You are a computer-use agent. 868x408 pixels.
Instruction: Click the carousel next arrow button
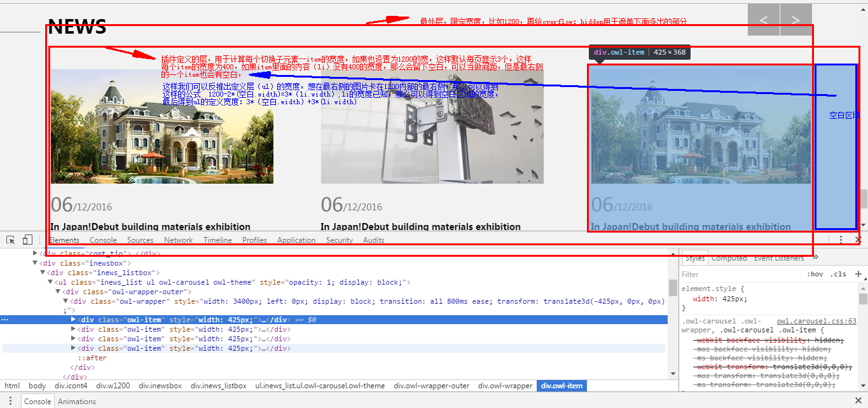(796, 20)
